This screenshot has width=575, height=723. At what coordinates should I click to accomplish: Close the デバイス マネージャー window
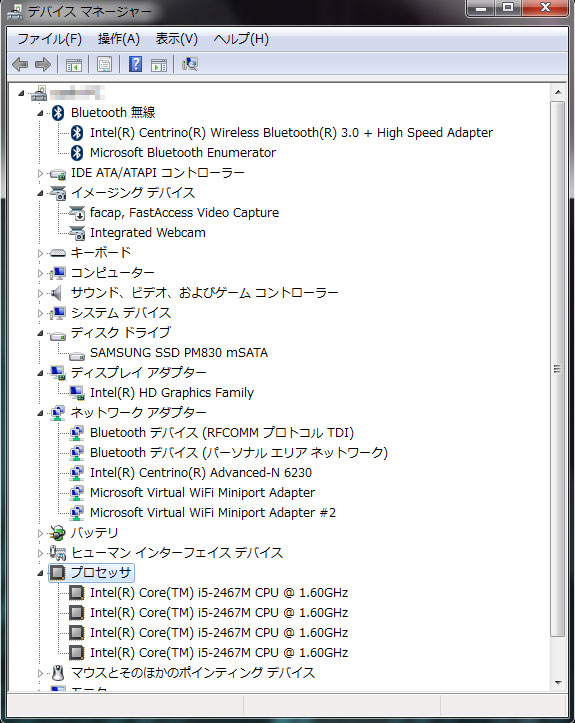545,8
